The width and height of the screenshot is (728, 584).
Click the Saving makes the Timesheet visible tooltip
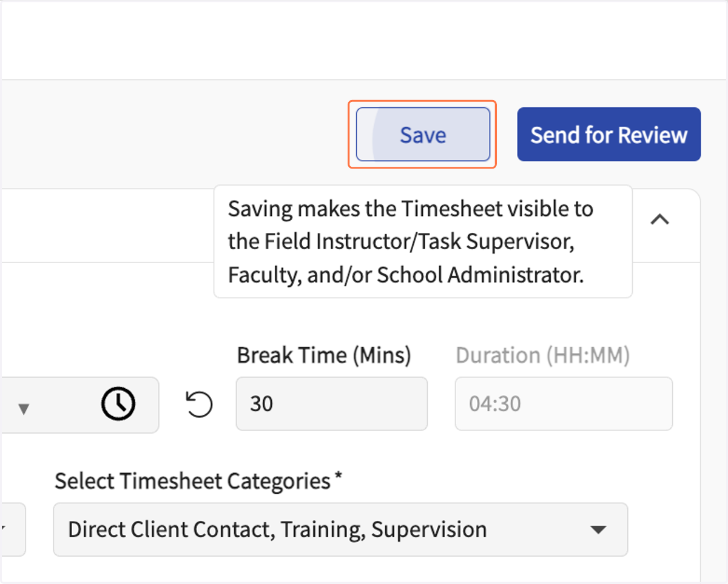tap(423, 241)
